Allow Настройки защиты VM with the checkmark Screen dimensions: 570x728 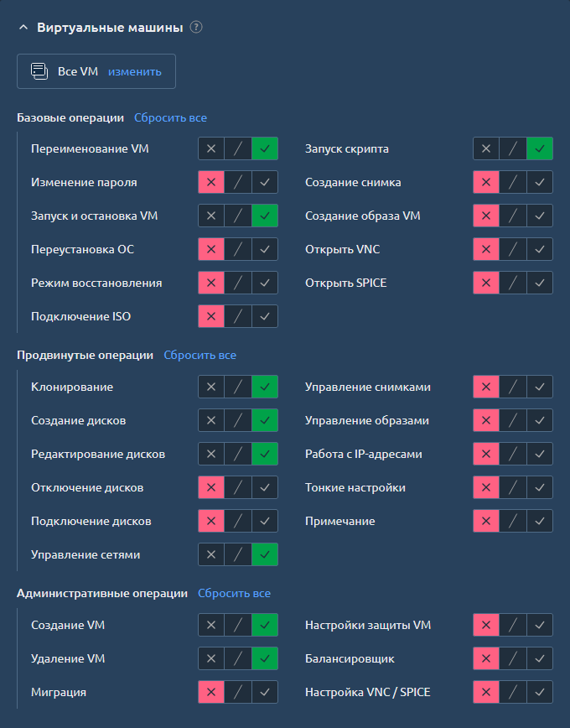tap(539, 625)
